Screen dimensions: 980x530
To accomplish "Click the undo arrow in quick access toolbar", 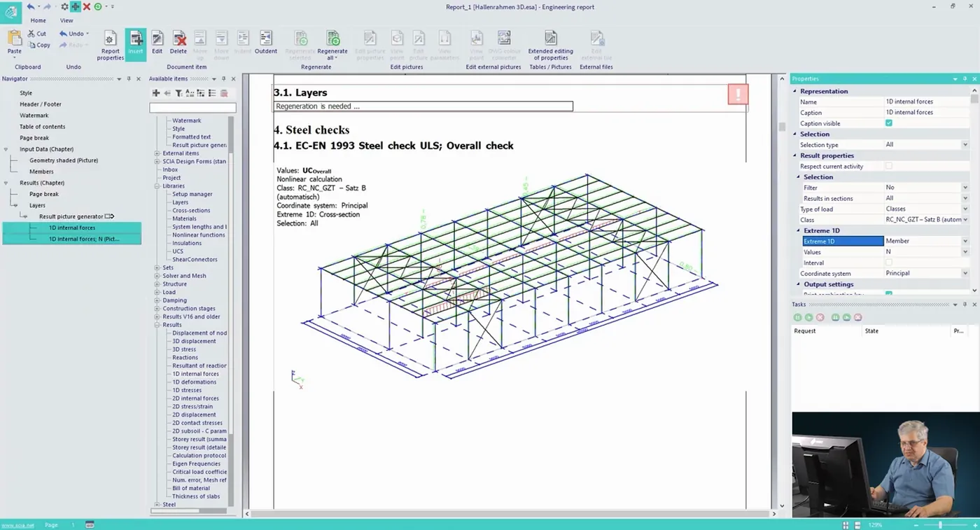I will click(x=31, y=6).
